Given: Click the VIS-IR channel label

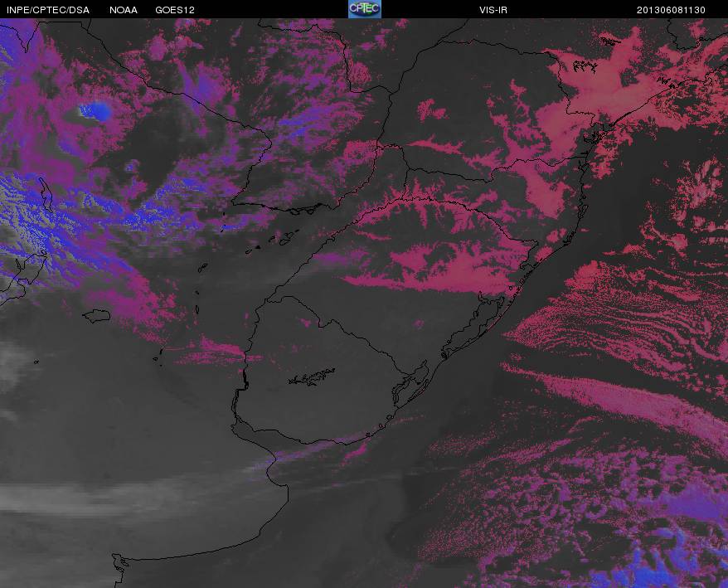Looking at the screenshot, I should coord(493,10).
